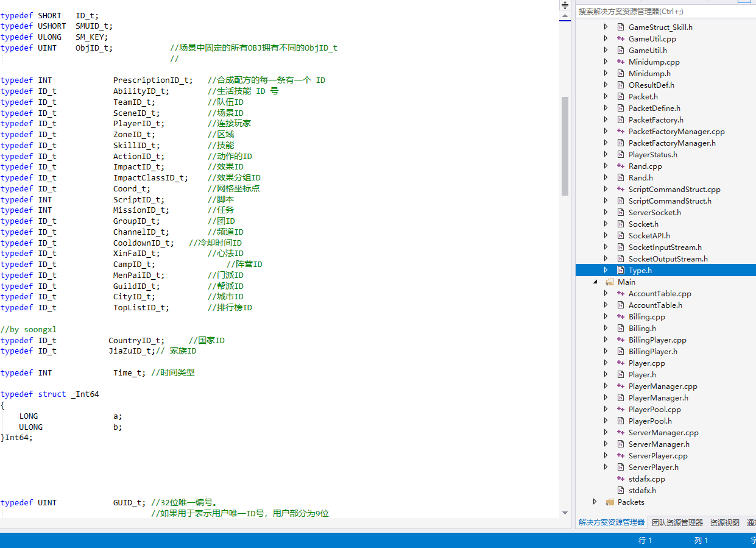Switch to the 团队资源管理器 tab
The height and width of the screenshot is (548, 756).
(x=677, y=522)
